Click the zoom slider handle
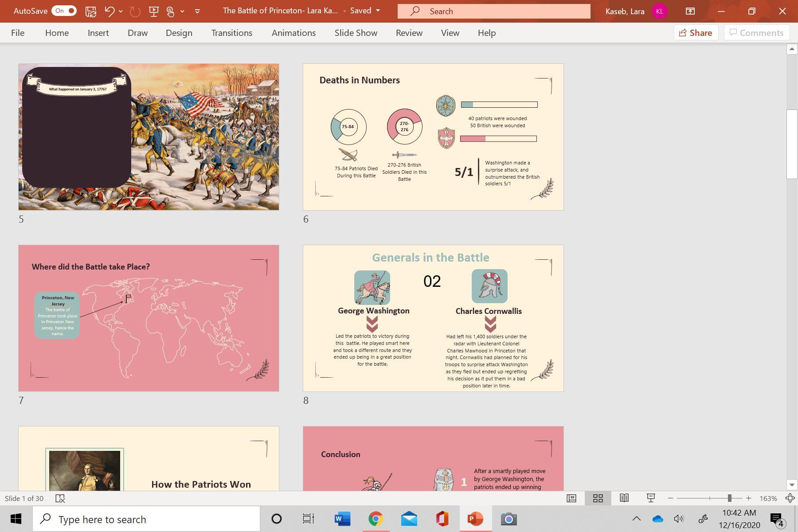Viewport: 798px width, 532px height. coord(729,498)
